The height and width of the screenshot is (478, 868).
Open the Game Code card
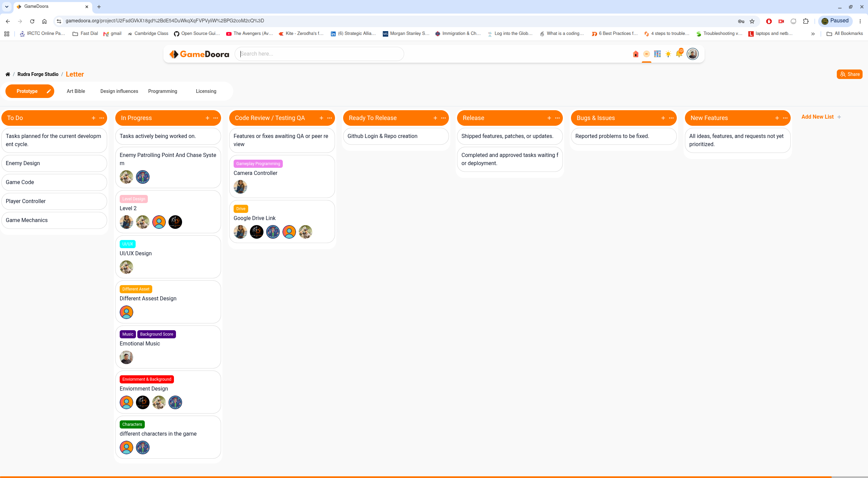(54, 182)
